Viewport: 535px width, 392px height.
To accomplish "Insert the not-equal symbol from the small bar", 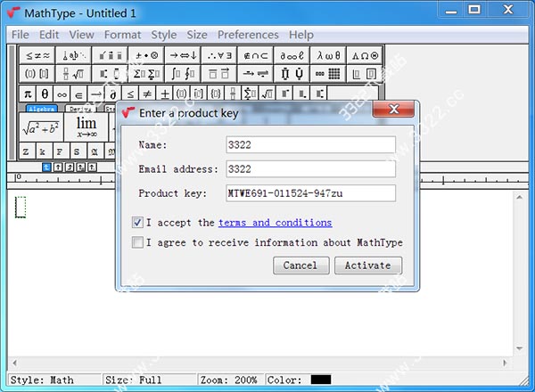I will pos(147,94).
